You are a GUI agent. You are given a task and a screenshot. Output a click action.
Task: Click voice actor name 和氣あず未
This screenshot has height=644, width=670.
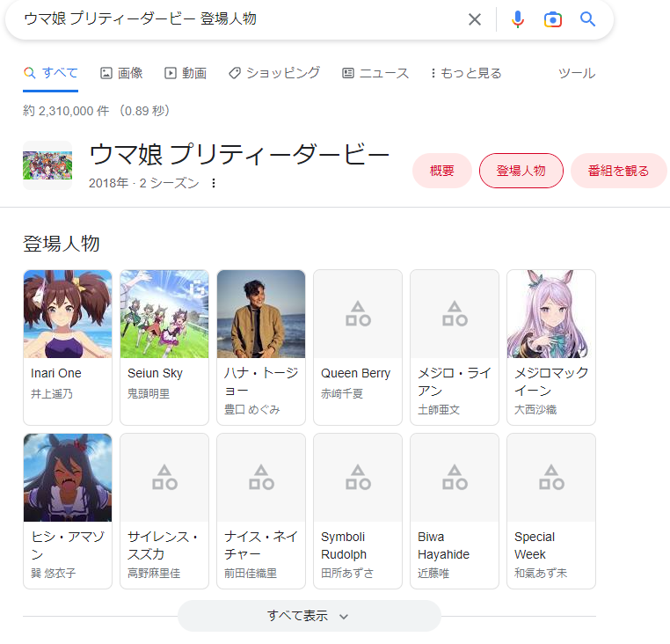tap(541, 573)
